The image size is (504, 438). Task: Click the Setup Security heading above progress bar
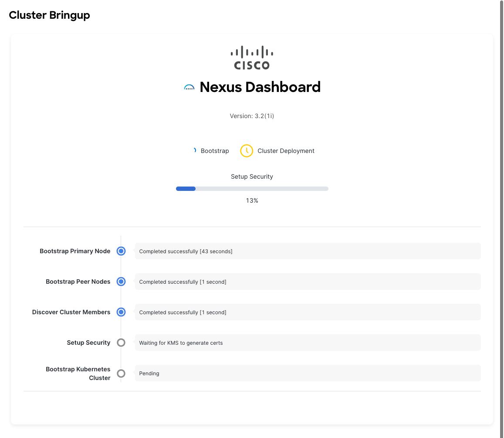(x=252, y=177)
